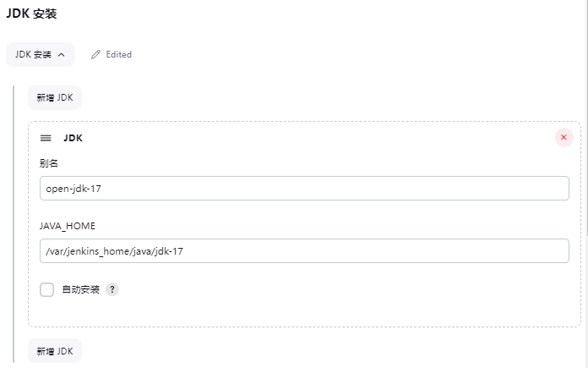Delete the JDK entry with the red X

click(x=563, y=137)
